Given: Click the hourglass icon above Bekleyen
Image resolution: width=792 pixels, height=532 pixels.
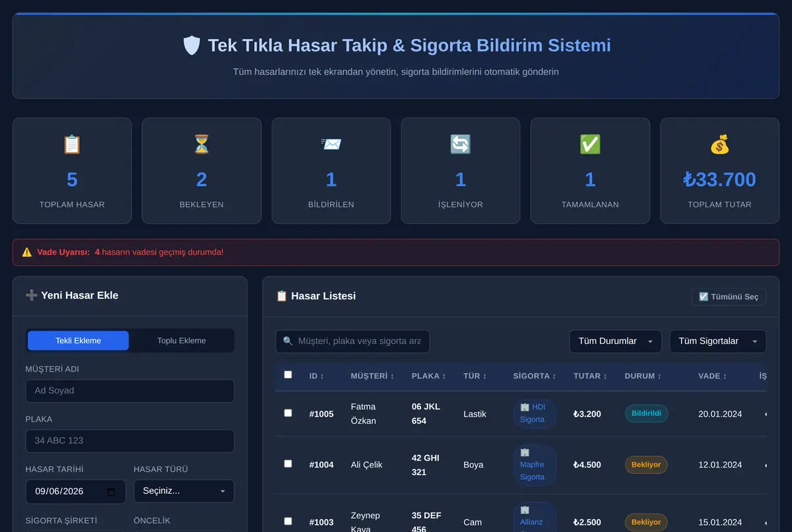Looking at the screenshot, I should click(201, 145).
